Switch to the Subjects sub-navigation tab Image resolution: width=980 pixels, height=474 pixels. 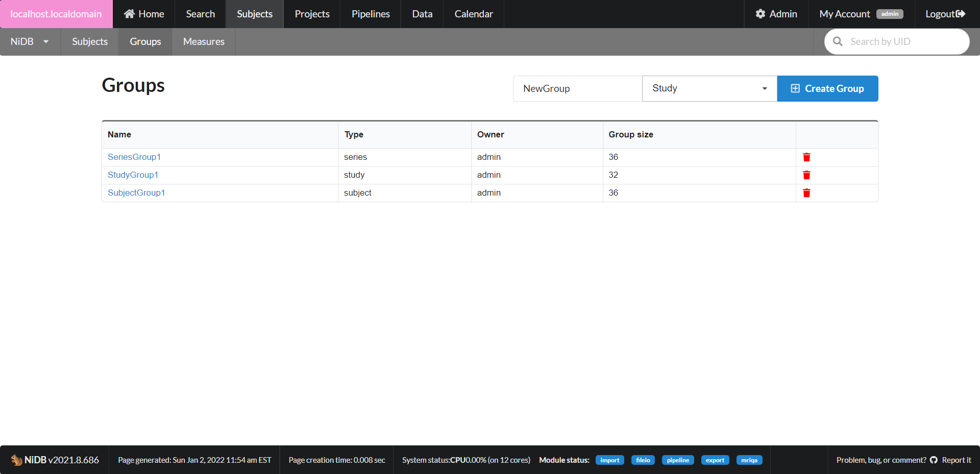[89, 41]
